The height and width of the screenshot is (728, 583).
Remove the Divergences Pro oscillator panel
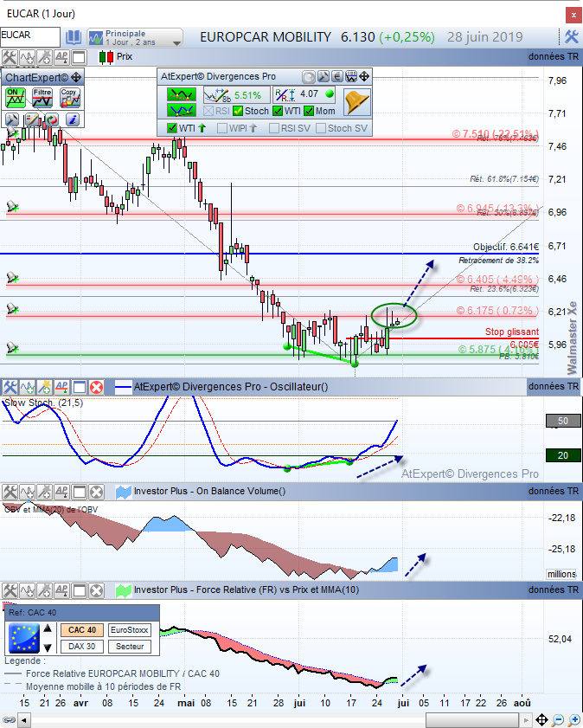click(x=97, y=387)
